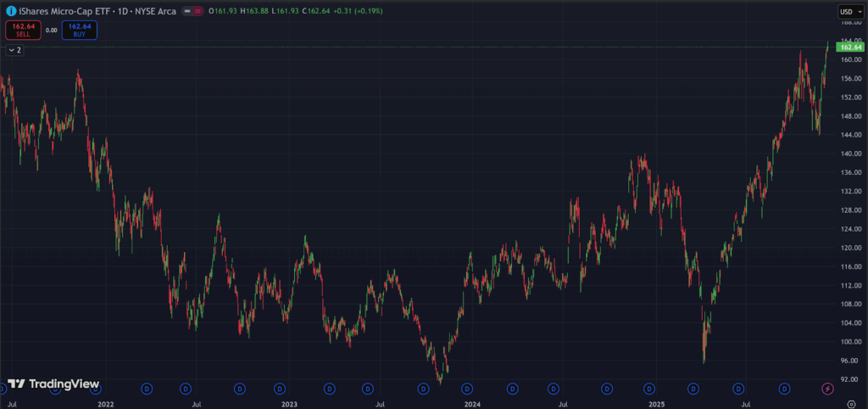868x409 pixels.
Task: Click the TradingView logo watermark
Action: 53,384
